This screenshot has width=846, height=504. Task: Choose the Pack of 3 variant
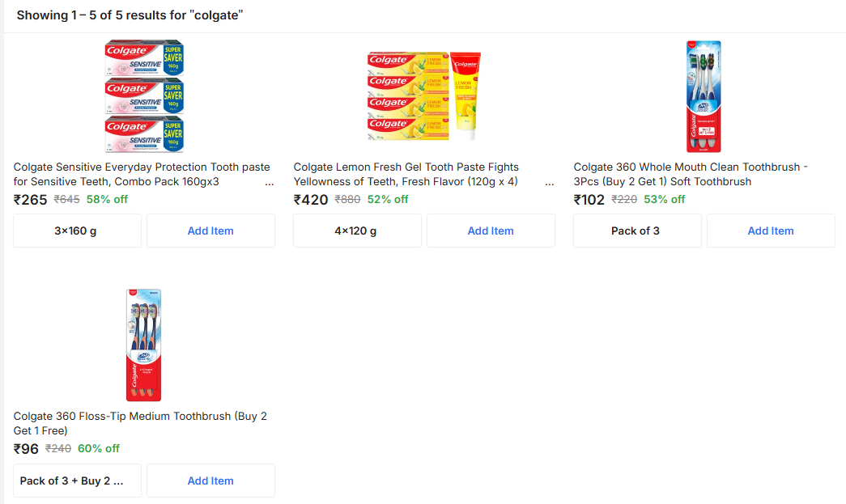tap(636, 231)
